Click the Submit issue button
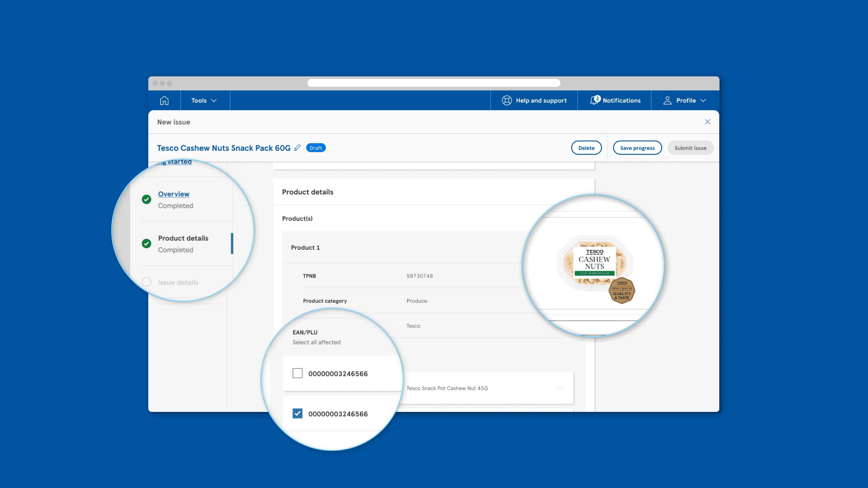This screenshot has width=868, height=488. [x=690, y=148]
